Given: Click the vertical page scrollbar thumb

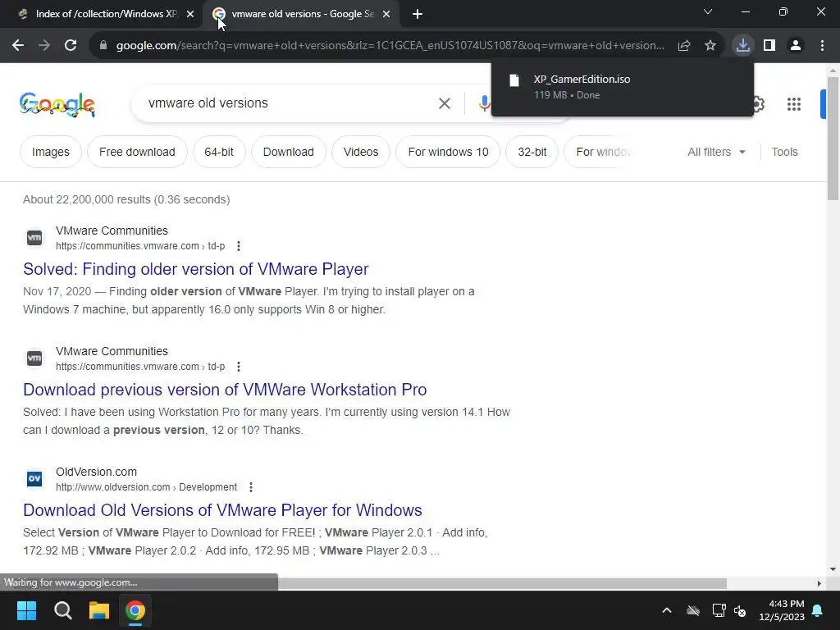Looking at the screenshot, I should coord(833,138).
